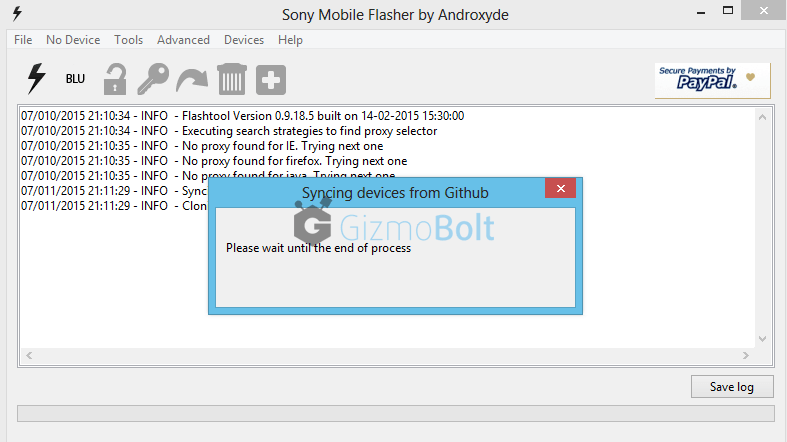Open the File menu
The image size is (787, 442).
[x=23, y=40]
